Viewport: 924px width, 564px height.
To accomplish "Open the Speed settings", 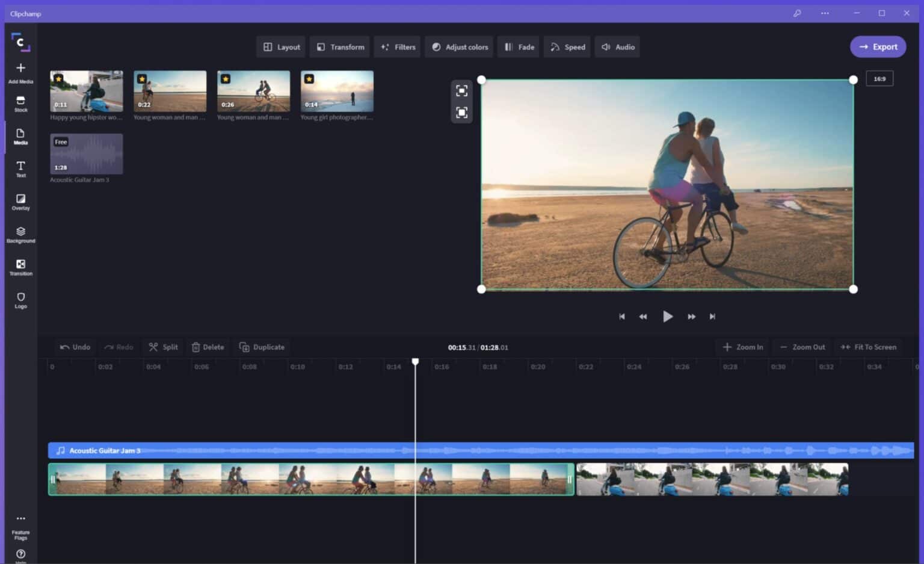I will click(567, 47).
